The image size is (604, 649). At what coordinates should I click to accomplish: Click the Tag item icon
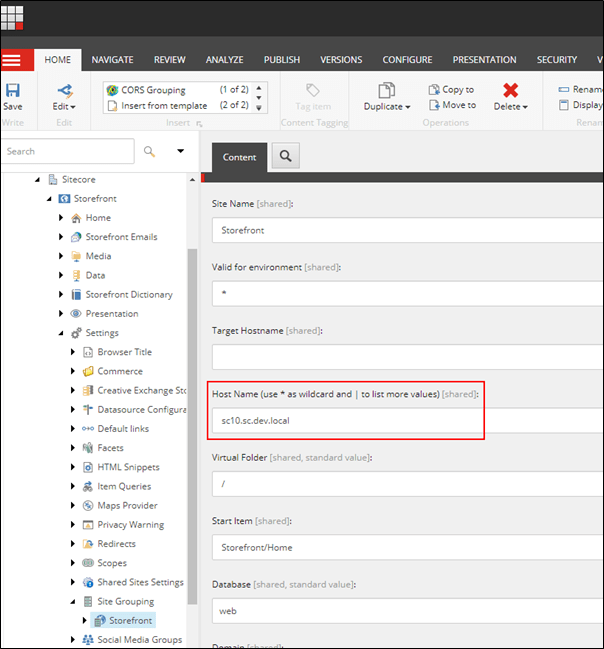[x=313, y=90]
